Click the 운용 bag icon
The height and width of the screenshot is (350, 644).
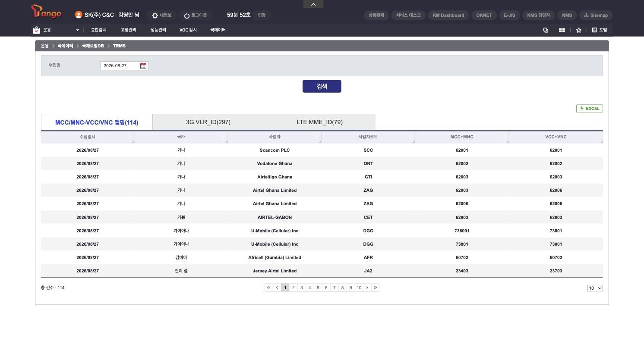(x=36, y=30)
